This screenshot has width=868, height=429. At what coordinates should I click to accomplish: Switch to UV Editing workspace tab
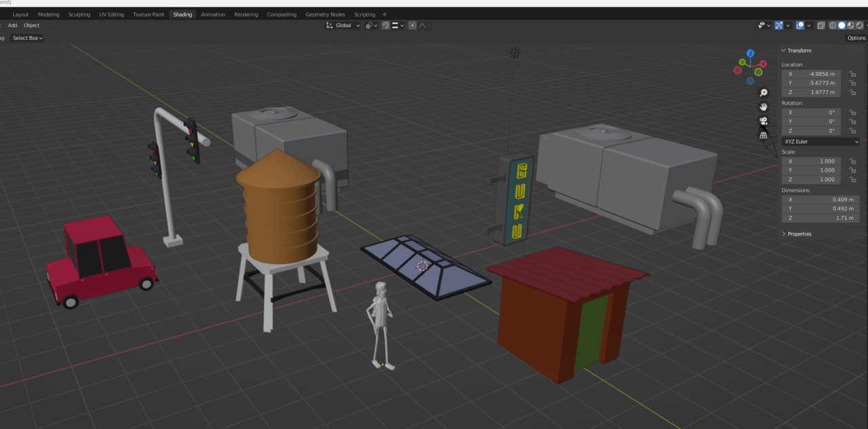pos(111,14)
